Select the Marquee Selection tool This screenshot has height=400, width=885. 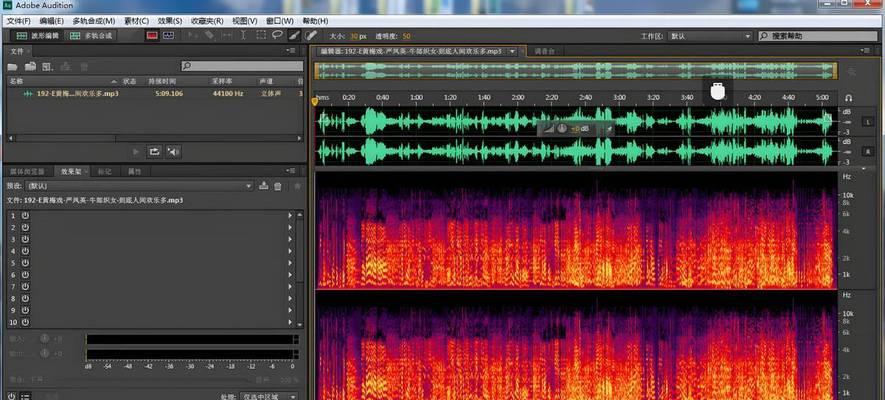coord(261,36)
